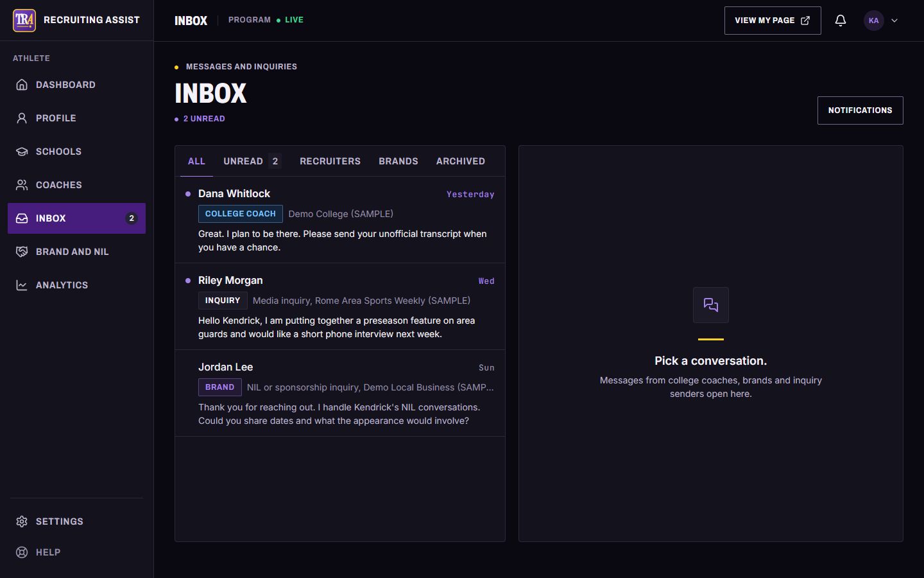Open the notifications bell icon
This screenshot has width=924, height=578.
841,21
